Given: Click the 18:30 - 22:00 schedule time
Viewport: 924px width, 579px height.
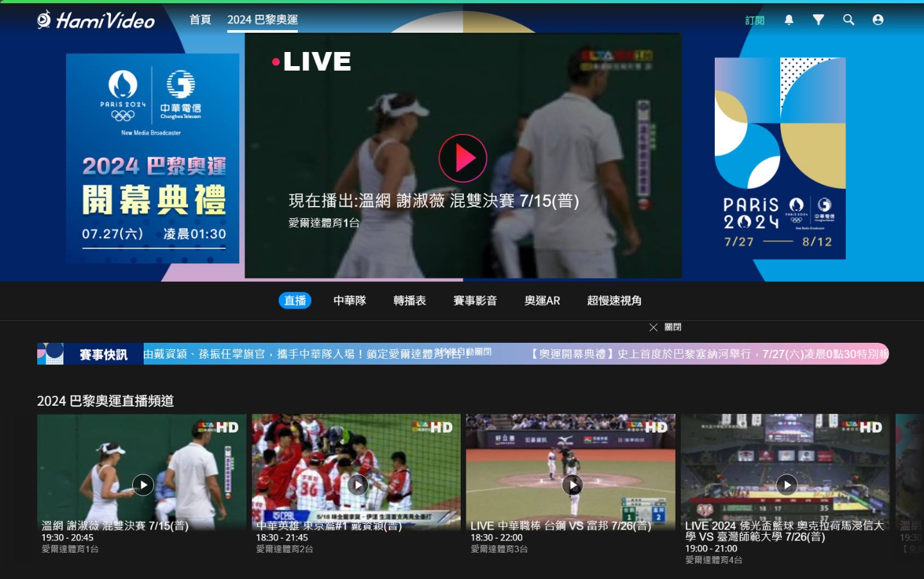Looking at the screenshot, I should click(x=496, y=538).
